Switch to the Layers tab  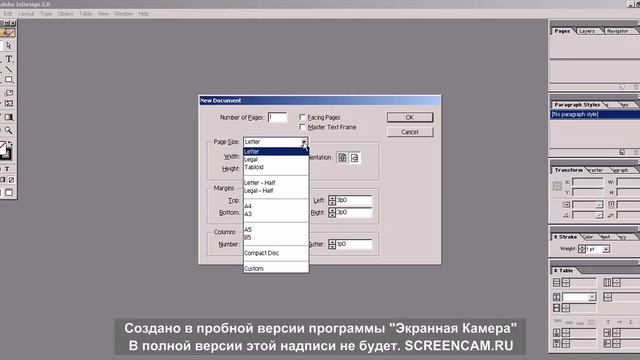(587, 31)
